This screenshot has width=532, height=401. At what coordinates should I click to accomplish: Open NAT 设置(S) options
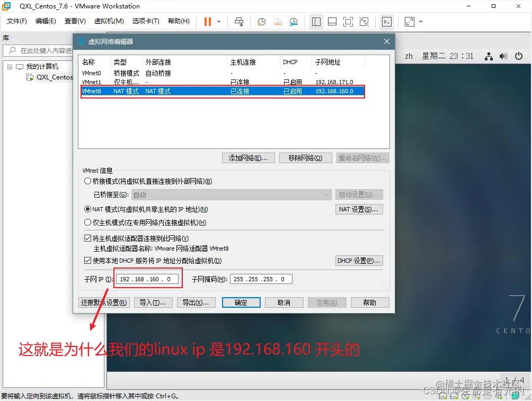(x=359, y=209)
